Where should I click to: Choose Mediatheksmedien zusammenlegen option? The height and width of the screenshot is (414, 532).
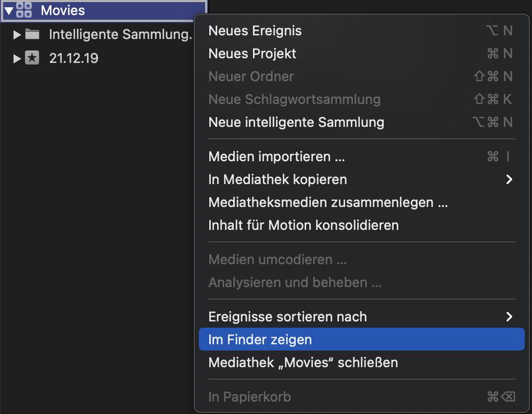point(328,202)
